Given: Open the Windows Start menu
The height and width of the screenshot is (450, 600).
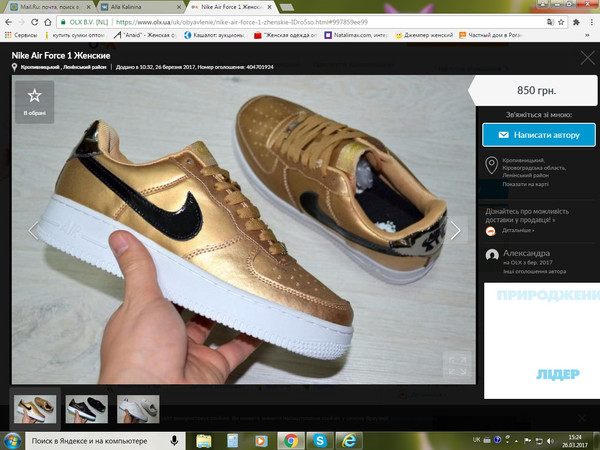Looking at the screenshot, I should [12, 441].
